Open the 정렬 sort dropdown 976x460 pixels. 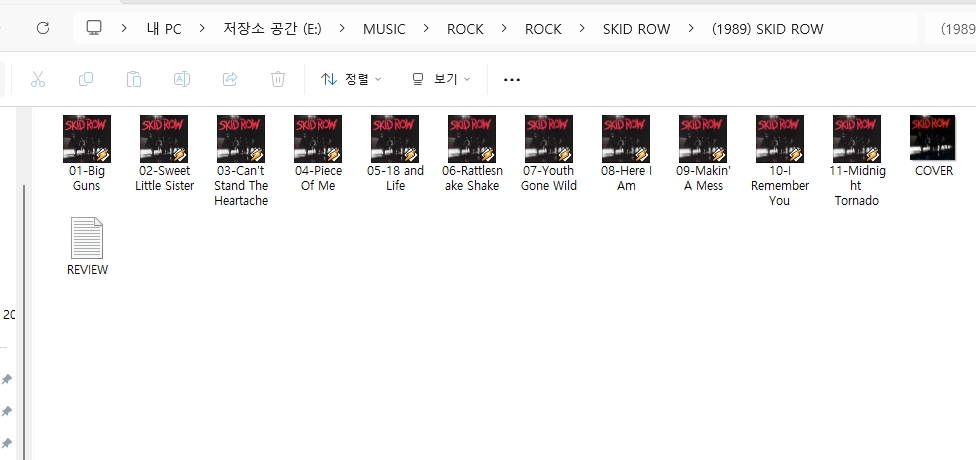pyautogui.click(x=351, y=79)
